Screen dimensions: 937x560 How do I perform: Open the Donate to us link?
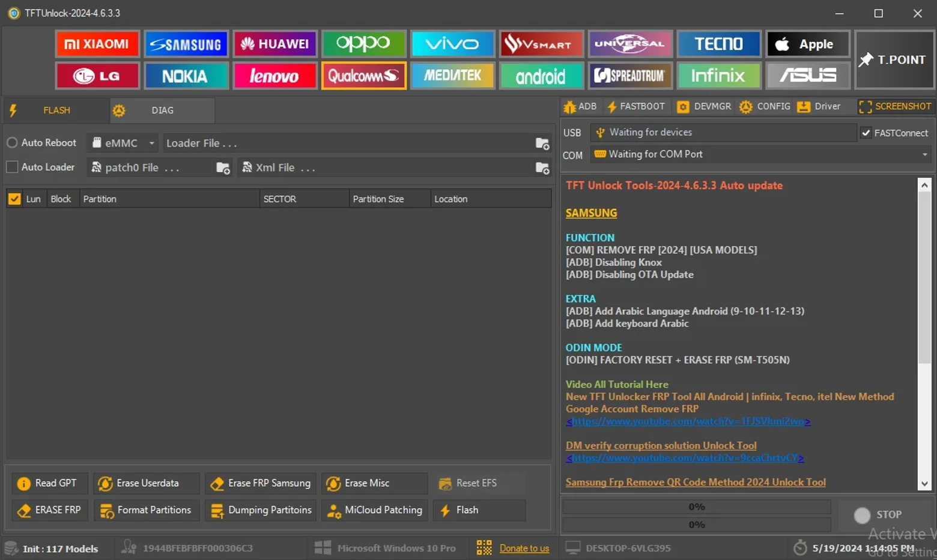524,548
